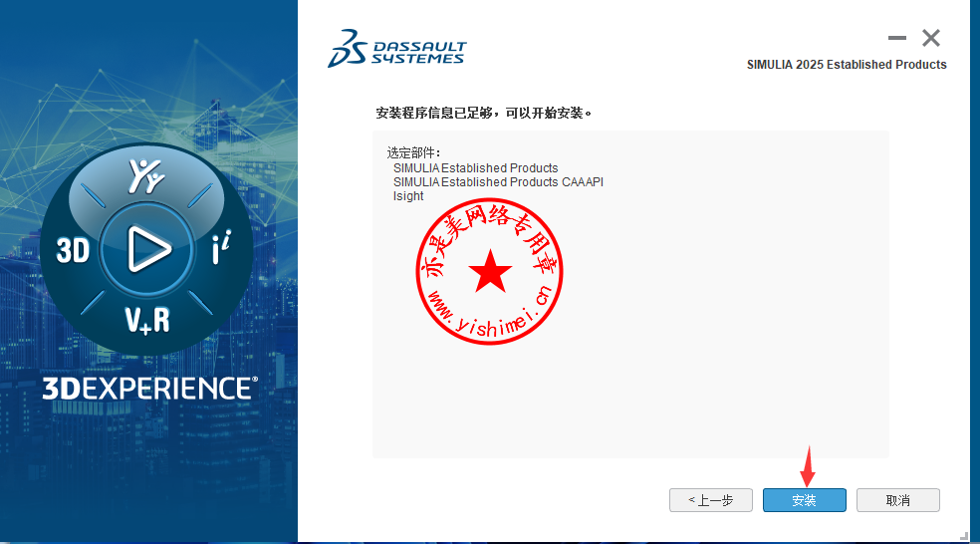
Task: Select the 'Isight' component line
Action: coord(408,196)
